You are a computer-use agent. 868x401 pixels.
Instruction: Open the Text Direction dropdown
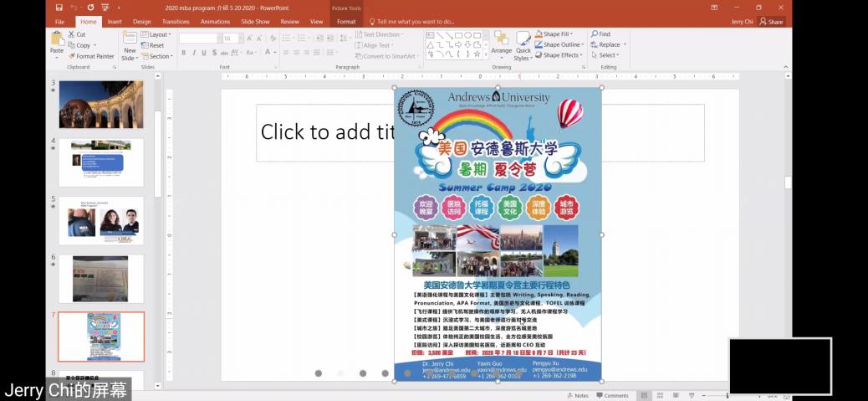[380, 34]
